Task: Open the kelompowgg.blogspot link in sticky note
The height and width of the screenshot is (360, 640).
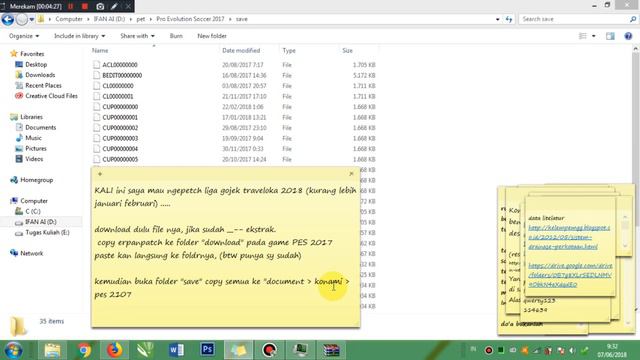Action: click(569, 237)
